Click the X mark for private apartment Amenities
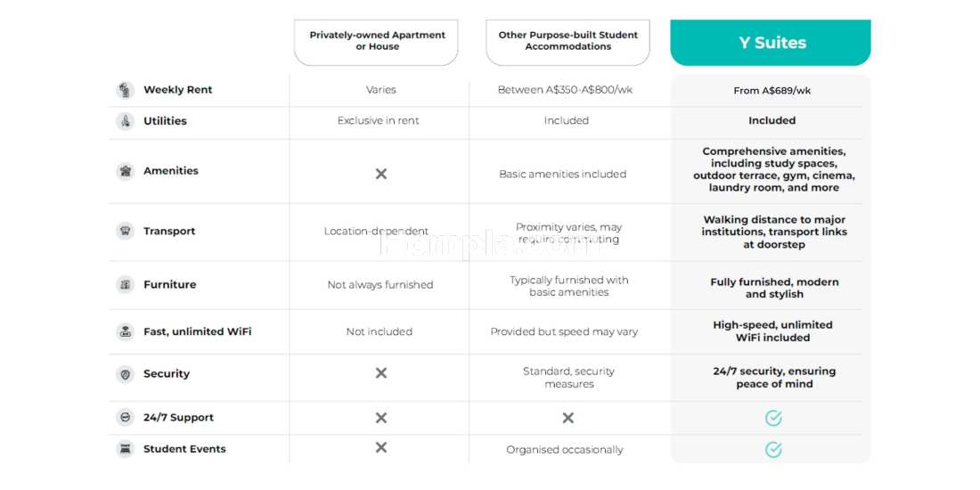The image size is (980, 490). [380, 174]
